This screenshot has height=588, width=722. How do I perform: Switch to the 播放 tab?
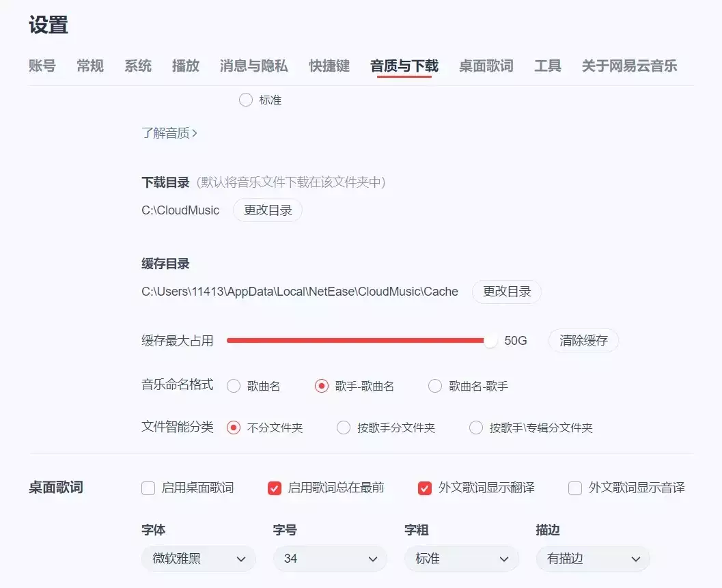point(185,66)
